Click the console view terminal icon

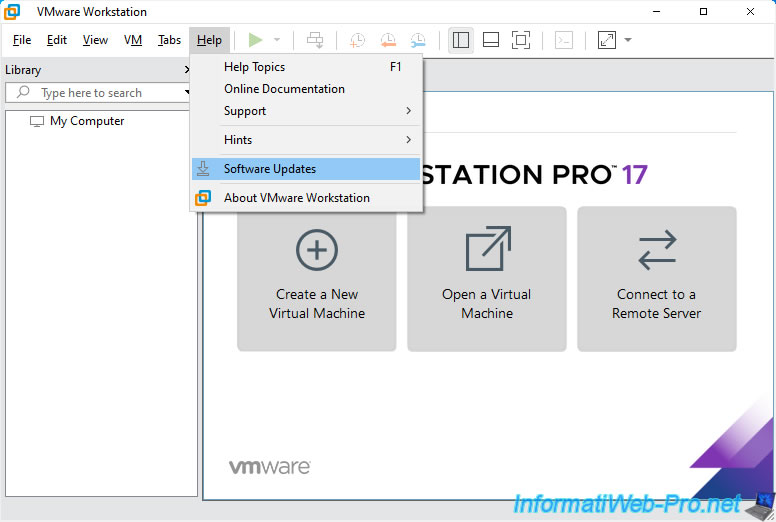pos(564,40)
